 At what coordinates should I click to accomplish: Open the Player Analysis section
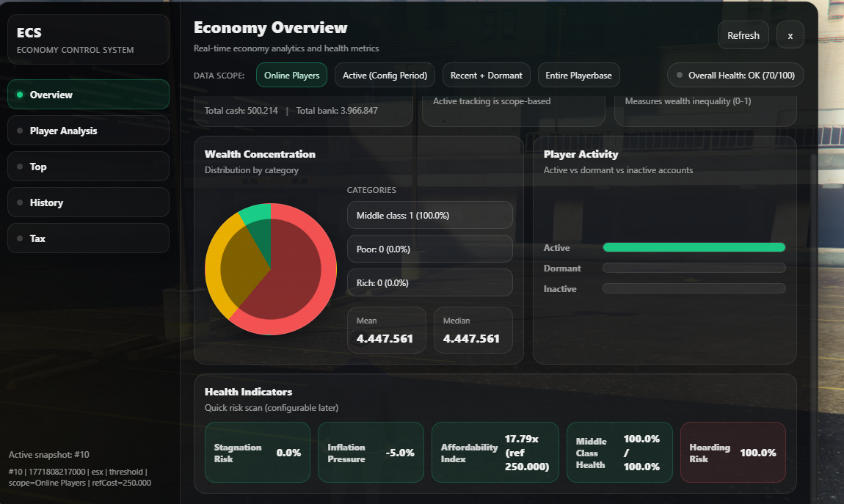(88, 131)
